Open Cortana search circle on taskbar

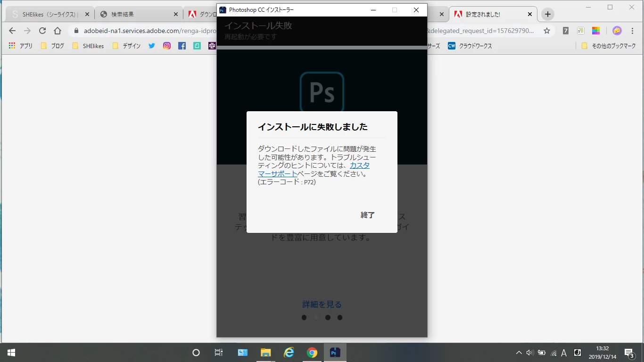tap(196, 353)
